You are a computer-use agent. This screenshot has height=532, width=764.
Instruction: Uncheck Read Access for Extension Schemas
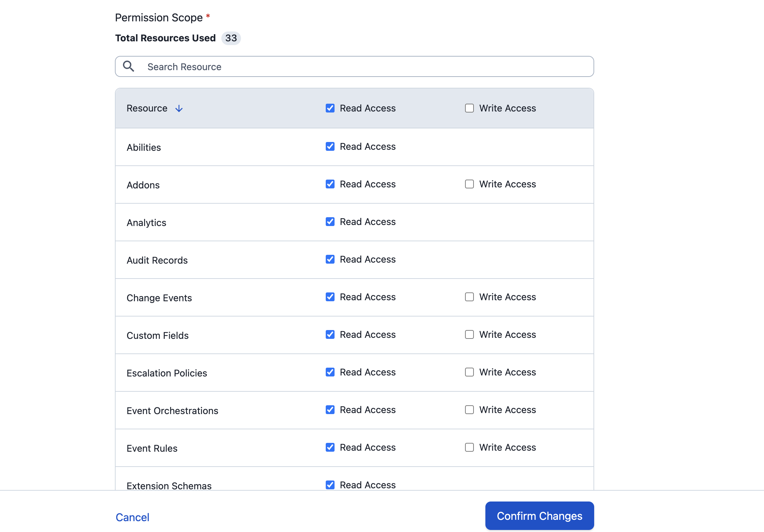coord(330,485)
